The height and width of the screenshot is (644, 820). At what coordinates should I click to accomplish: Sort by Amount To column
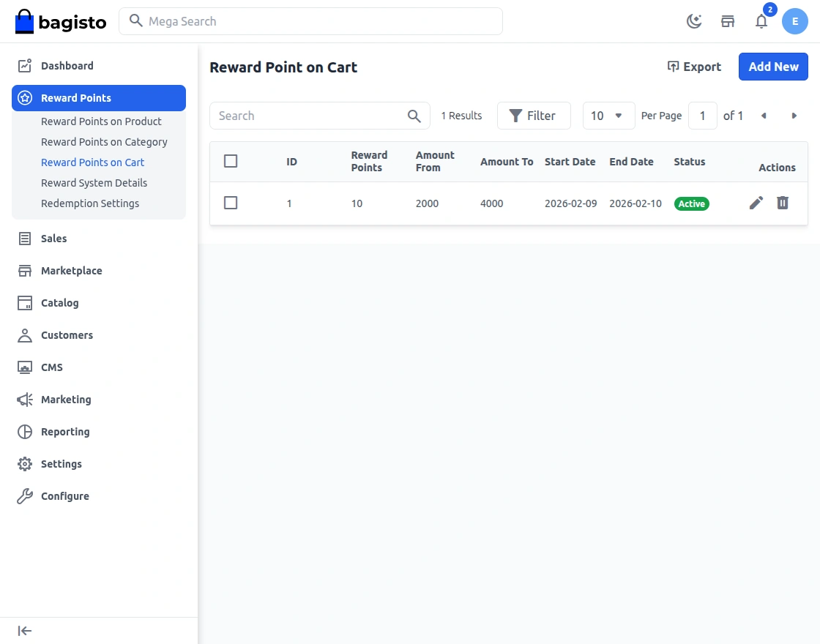pyautogui.click(x=507, y=162)
